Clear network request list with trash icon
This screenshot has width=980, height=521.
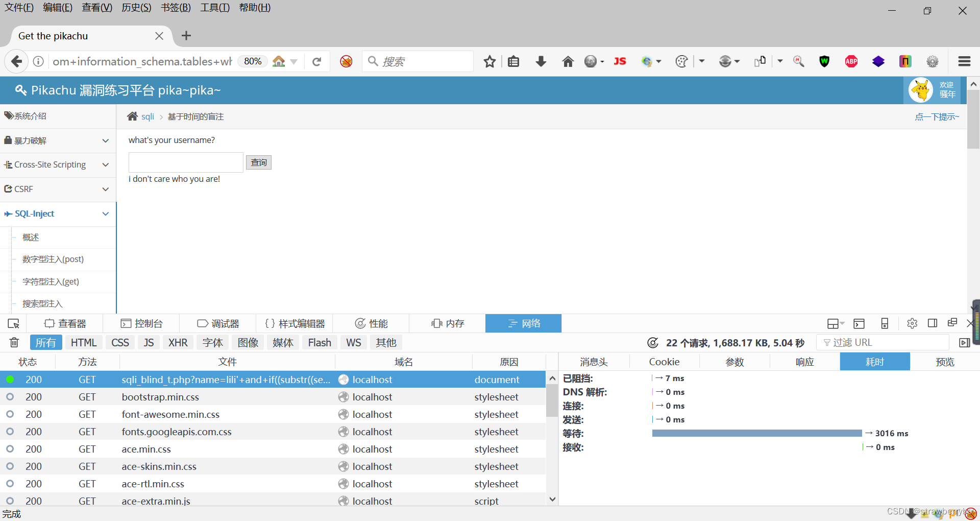(14, 342)
